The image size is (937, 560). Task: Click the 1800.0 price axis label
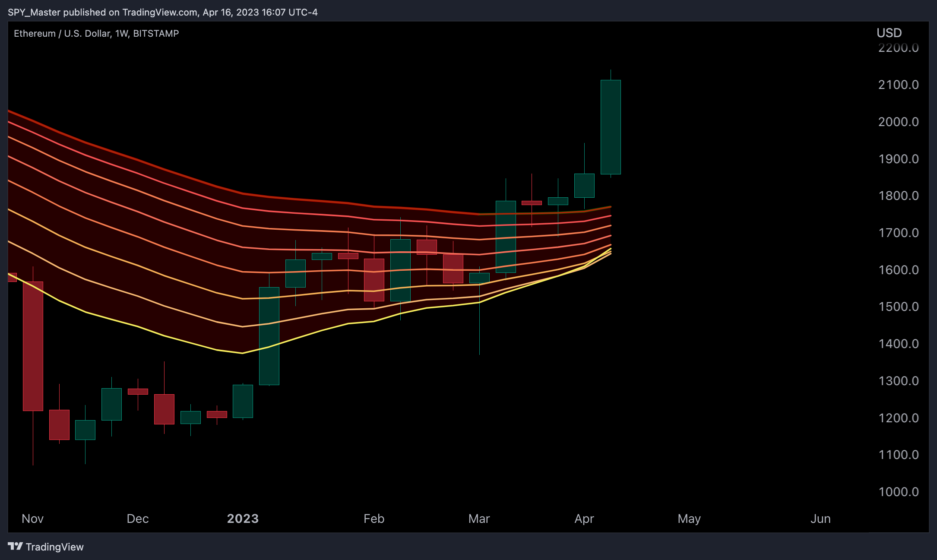click(x=898, y=196)
